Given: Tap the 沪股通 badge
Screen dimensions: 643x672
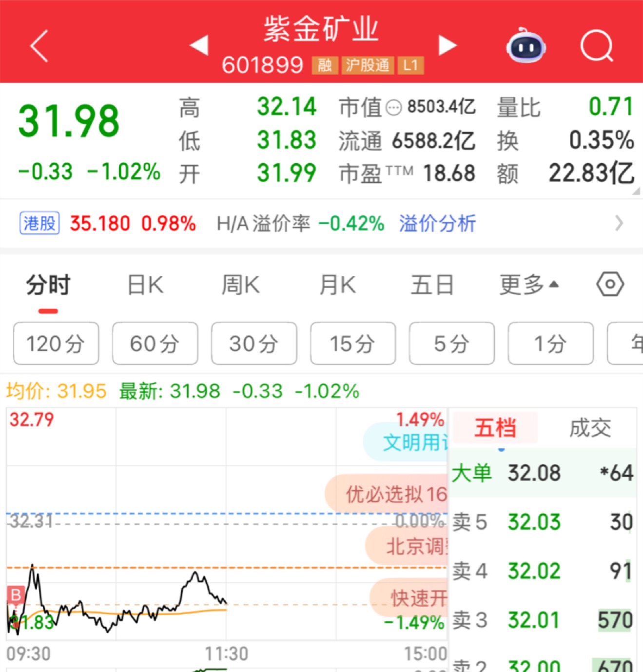Looking at the screenshot, I should (368, 65).
